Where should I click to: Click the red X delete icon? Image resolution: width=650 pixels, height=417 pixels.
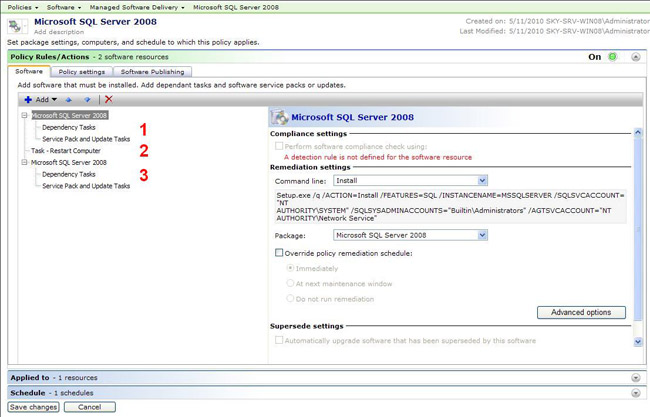109,99
